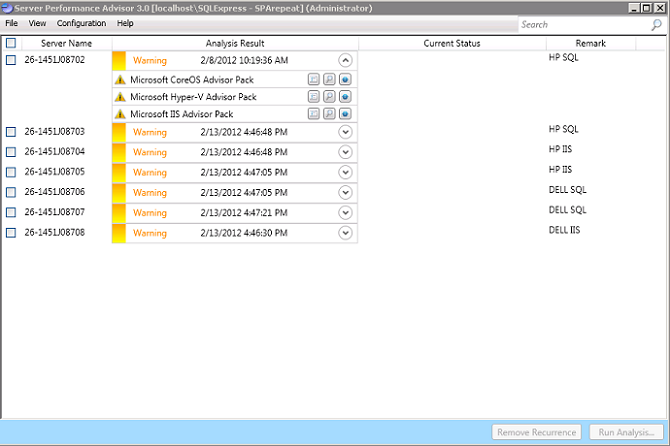This screenshot has height=446, width=670.
Task: Open the Configuration menu
Action: coord(81,23)
